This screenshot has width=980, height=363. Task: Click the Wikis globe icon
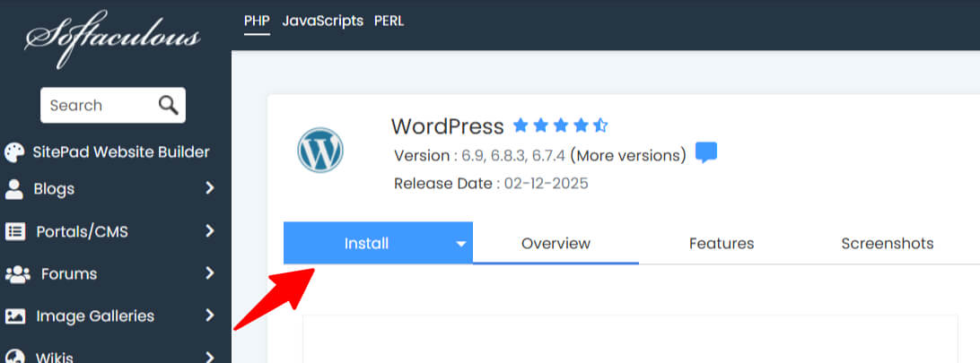pos(14,358)
